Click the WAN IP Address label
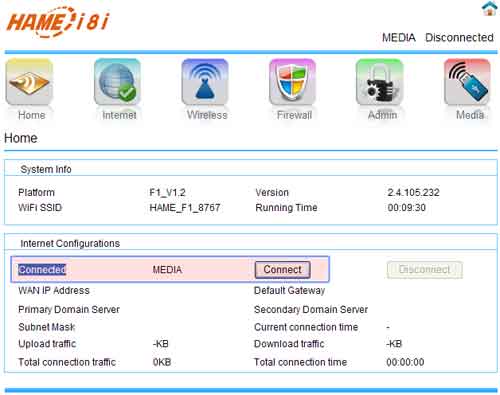The height and width of the screenshot is (395, 500). 54,290
